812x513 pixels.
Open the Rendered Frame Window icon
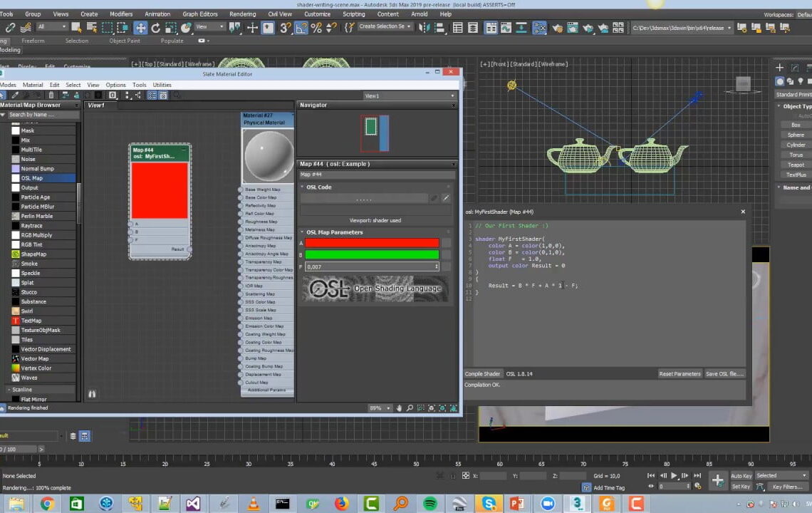pos(572,28)
